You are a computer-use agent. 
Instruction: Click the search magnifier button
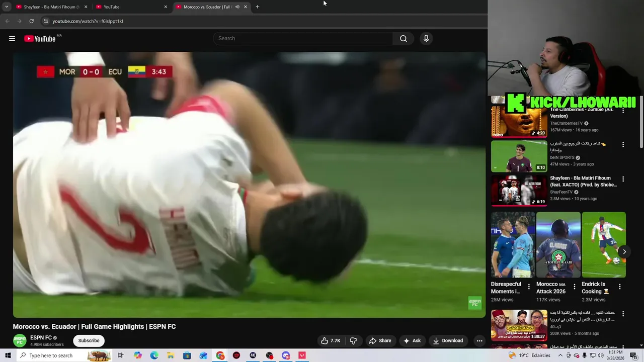click(403, 39)
